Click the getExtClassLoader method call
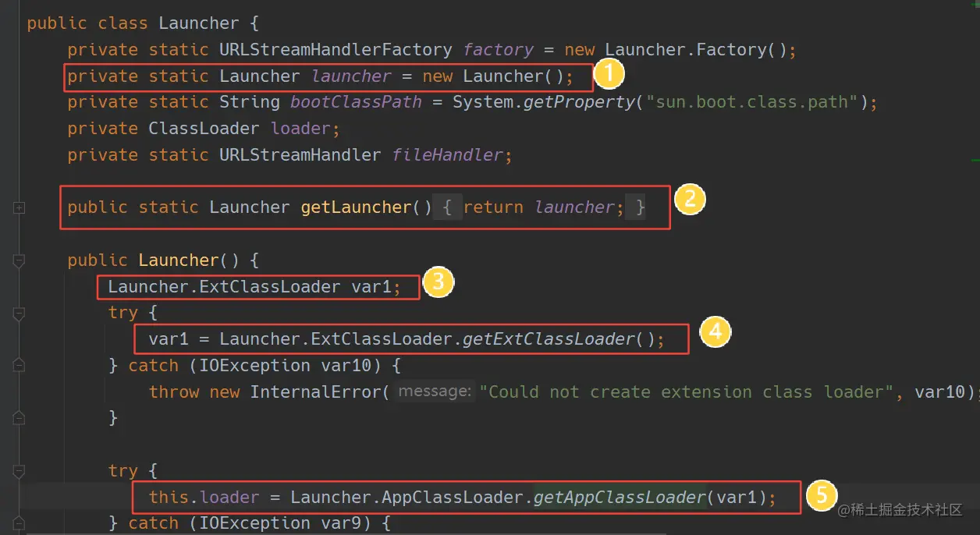Screen dimensions: 980x535 click(549, 339)
